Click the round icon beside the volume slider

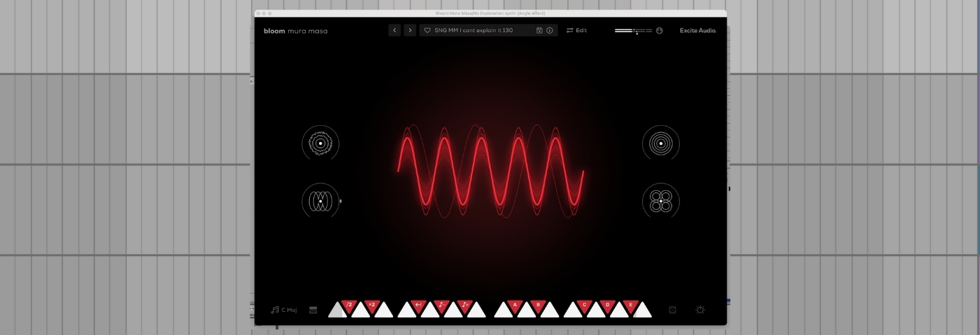pyautogui.click(x=660, y=31)
